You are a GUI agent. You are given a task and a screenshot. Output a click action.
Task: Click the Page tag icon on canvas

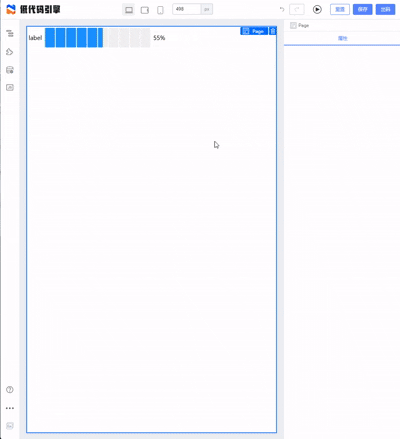tap(246, 31)
